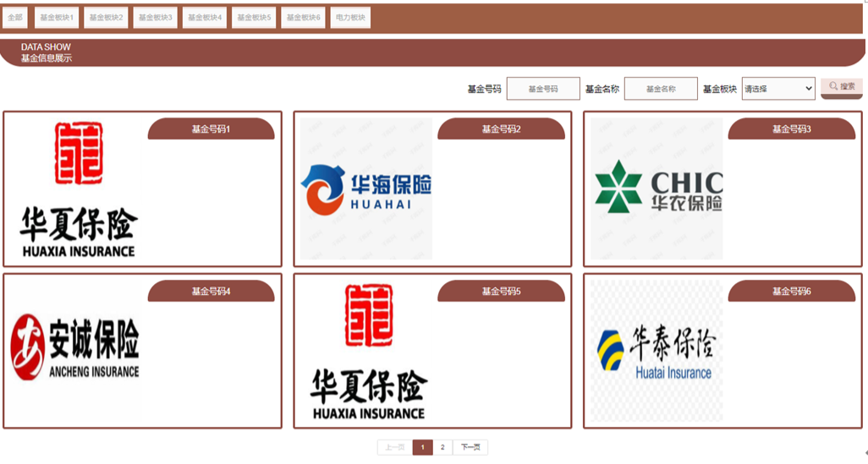The image size is (868, 464).
Task: Click the 基金号码6 card label
Action: click(792, 291)
